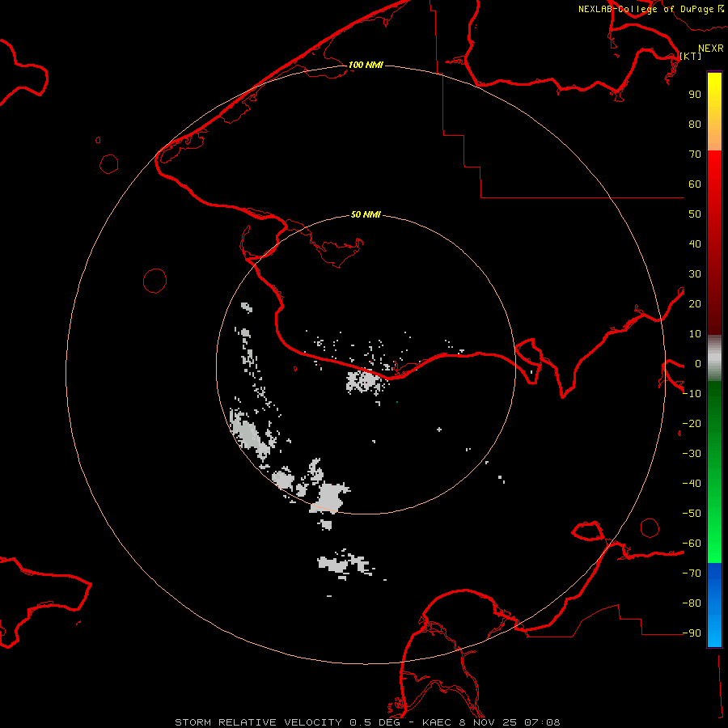This screenshot has height=728, width=728.
Task: Select the positive 50 value on velocity scale
Action: pyautogui.click(x=695, y=214)
